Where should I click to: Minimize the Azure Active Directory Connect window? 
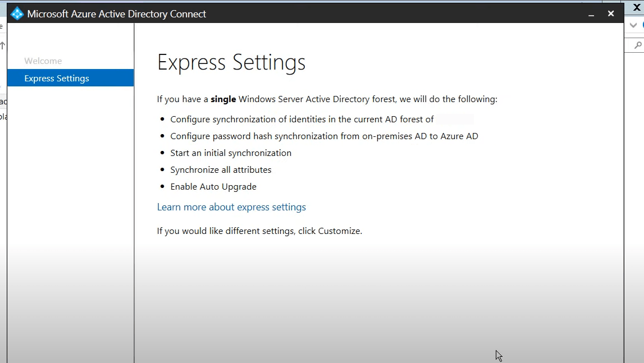591,14
